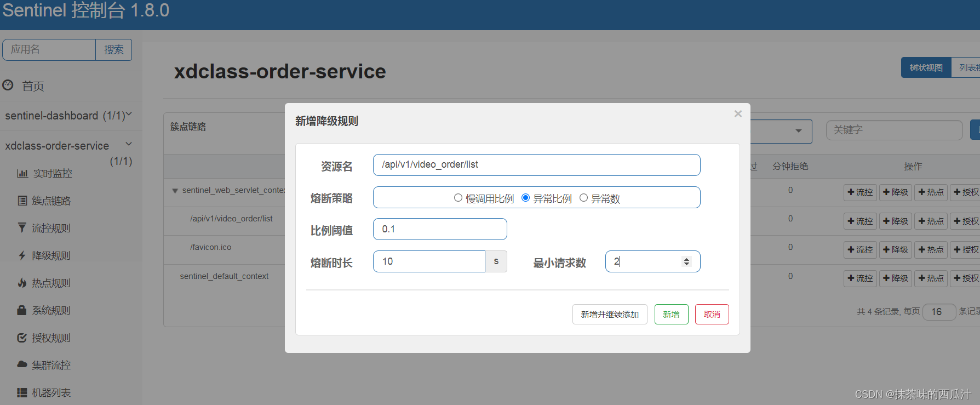Click the /api/v1/video_order/list table row text
The width and height of the screenshot is (980, 405).
click(231, 219)
